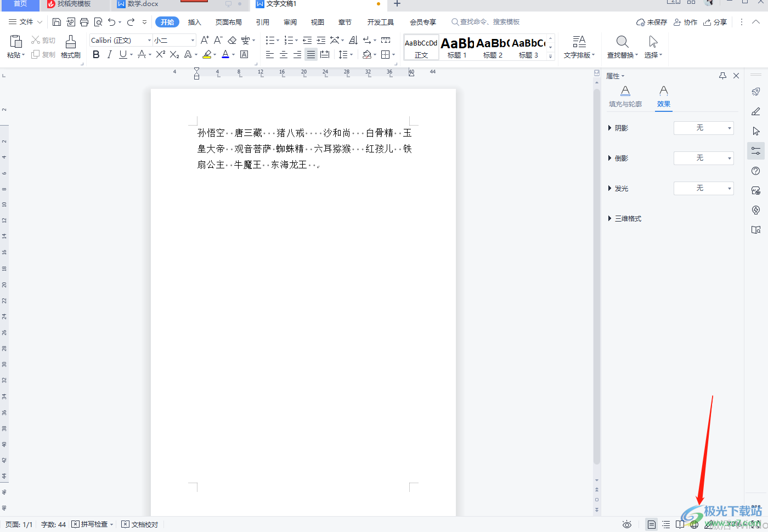
Task: Expand the styles gallery arrow
Action: [x=551, y=56]
